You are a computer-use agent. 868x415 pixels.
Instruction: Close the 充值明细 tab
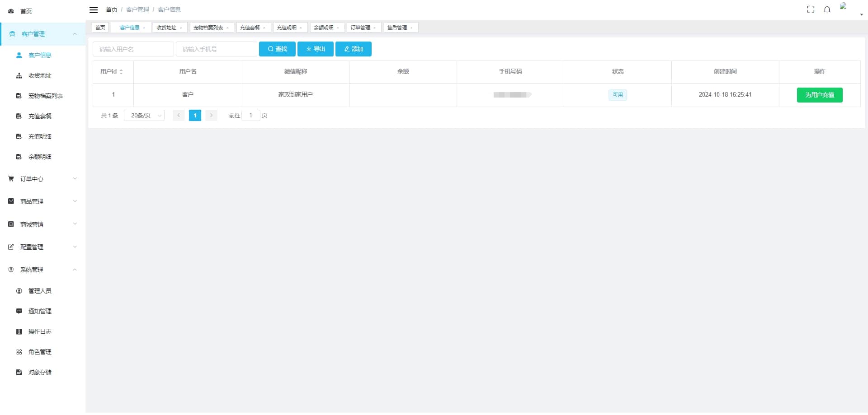click(x=301, y=28)
